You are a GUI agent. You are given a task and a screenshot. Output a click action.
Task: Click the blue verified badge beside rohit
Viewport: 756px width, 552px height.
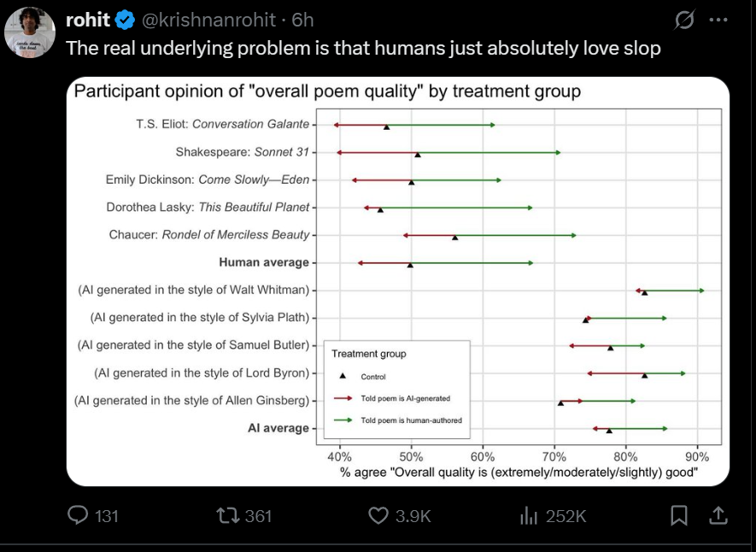coord(125,20)
